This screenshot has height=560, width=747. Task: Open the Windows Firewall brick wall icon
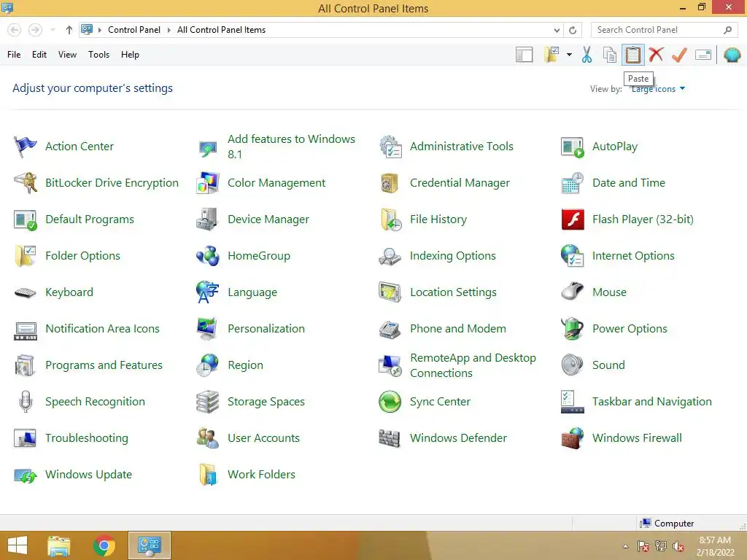(x=573, y=438)
